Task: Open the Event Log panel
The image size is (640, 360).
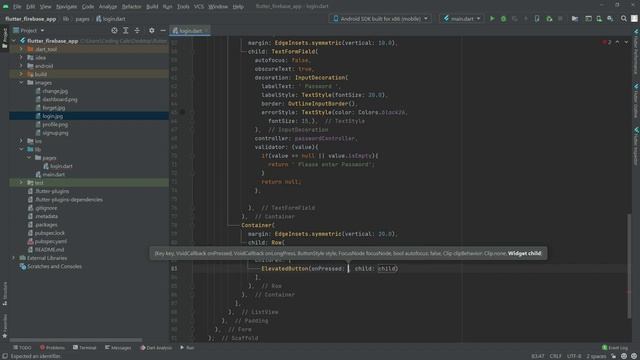Action: click(615, 348)
